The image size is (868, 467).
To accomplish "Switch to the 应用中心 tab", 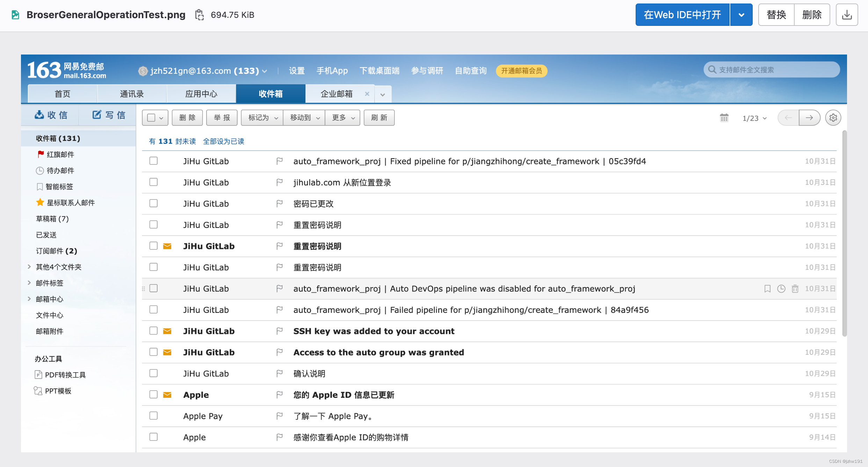I will click(x=201, y=93).
